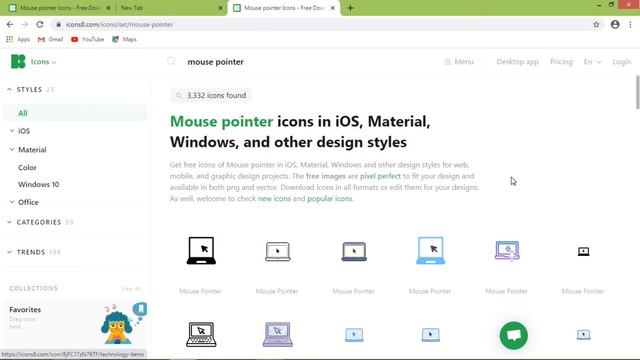Go back to the previous page

coord(10,24)
